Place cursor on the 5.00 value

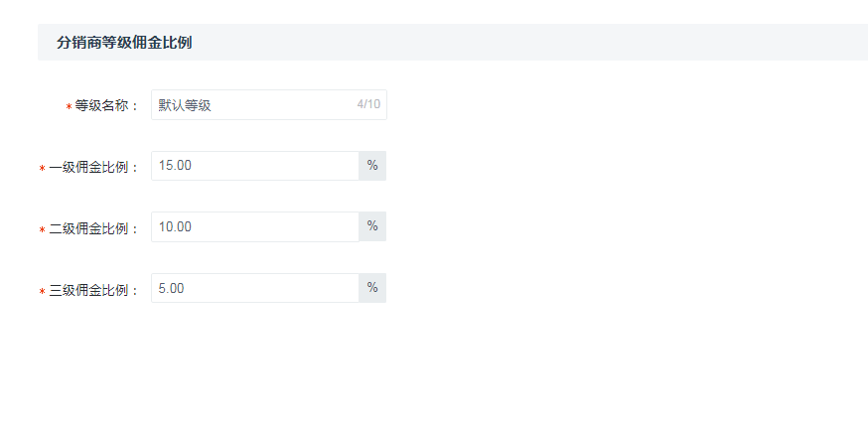[x=171, y=289]
